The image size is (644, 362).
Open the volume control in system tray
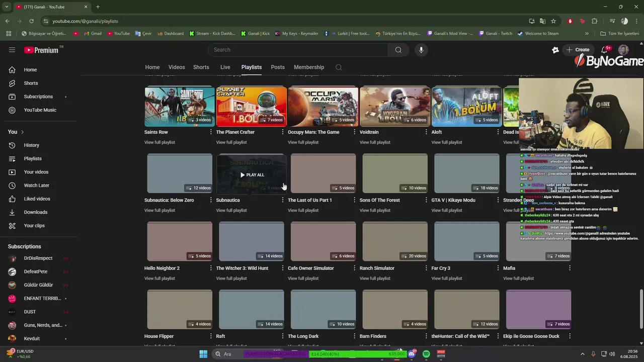tap(612, 354)
